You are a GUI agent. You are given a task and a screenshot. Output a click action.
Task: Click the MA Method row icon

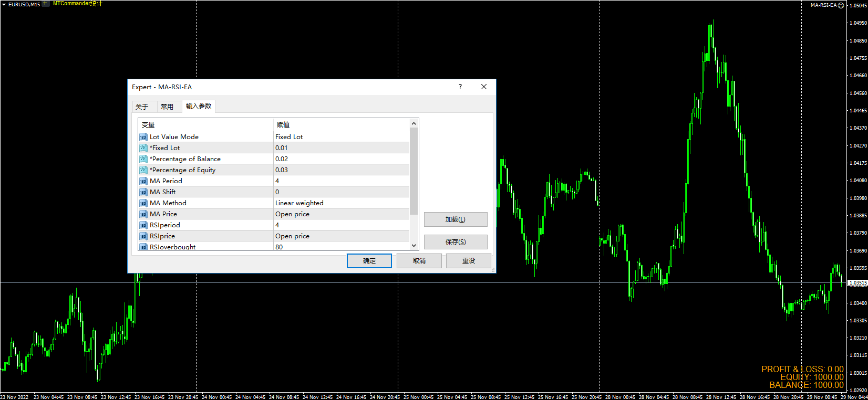(x=143, y=203)
